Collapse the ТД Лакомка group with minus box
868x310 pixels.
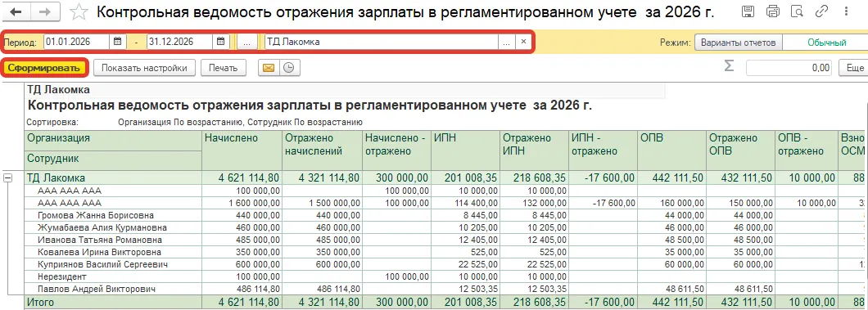(x=7, y=178)
